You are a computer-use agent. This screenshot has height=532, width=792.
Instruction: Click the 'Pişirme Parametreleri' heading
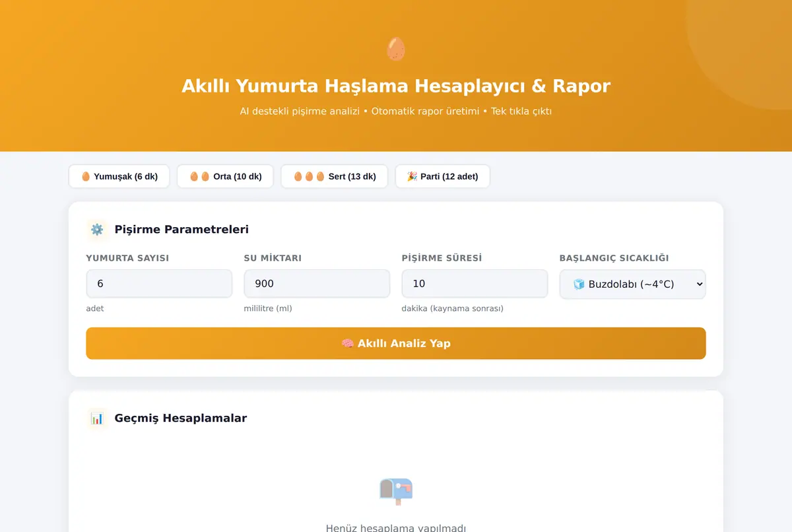[181, 230]
